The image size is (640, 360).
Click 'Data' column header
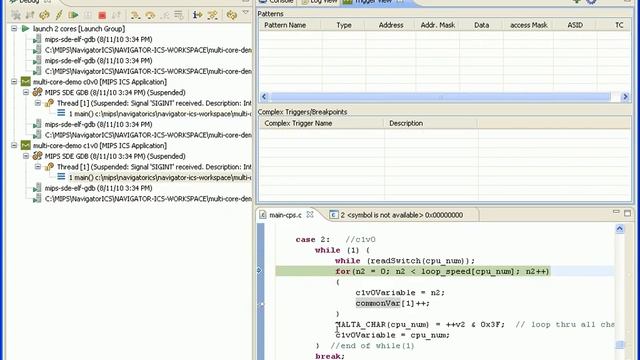(x=481, y=25)
